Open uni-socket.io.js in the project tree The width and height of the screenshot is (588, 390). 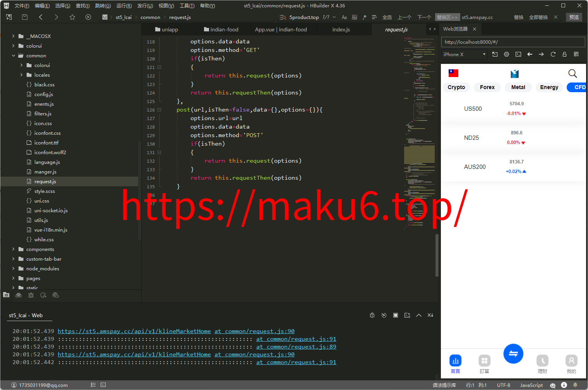(51, 210)
